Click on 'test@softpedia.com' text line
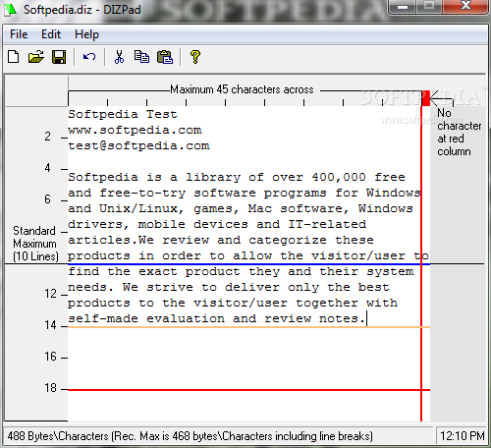 (138, 145)
